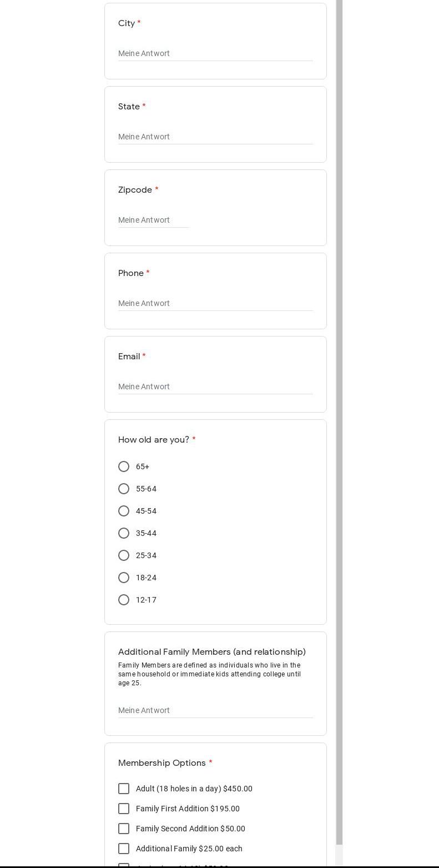The width and height of the screenshot is (439, 868).
Task: Choose the 65+ age option
Action: coord(124,466)
